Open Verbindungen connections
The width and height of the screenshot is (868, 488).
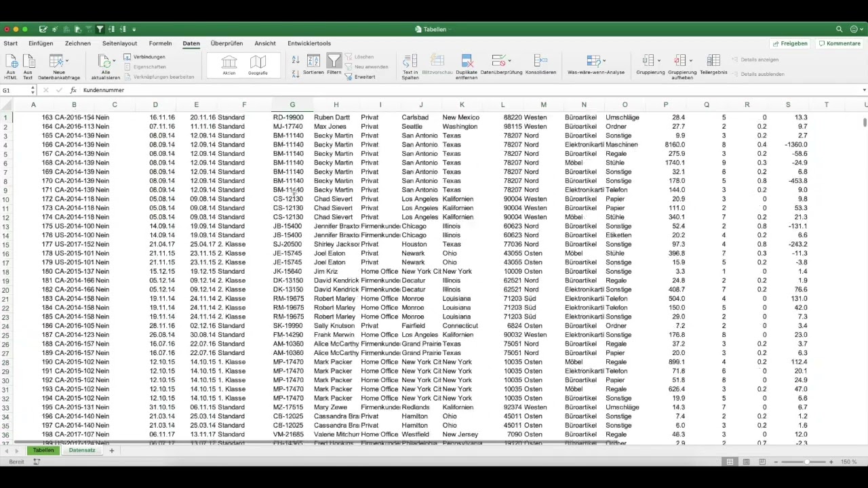(x=144, y=57)
